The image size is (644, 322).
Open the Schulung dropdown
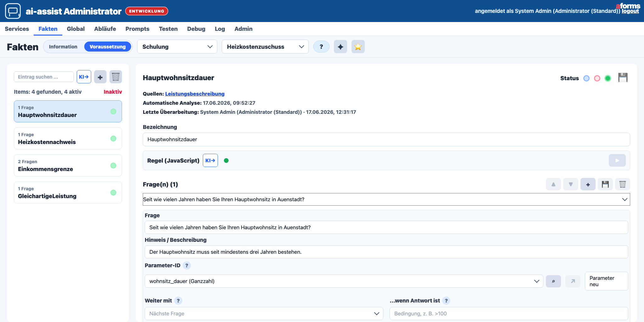[177, 47]
